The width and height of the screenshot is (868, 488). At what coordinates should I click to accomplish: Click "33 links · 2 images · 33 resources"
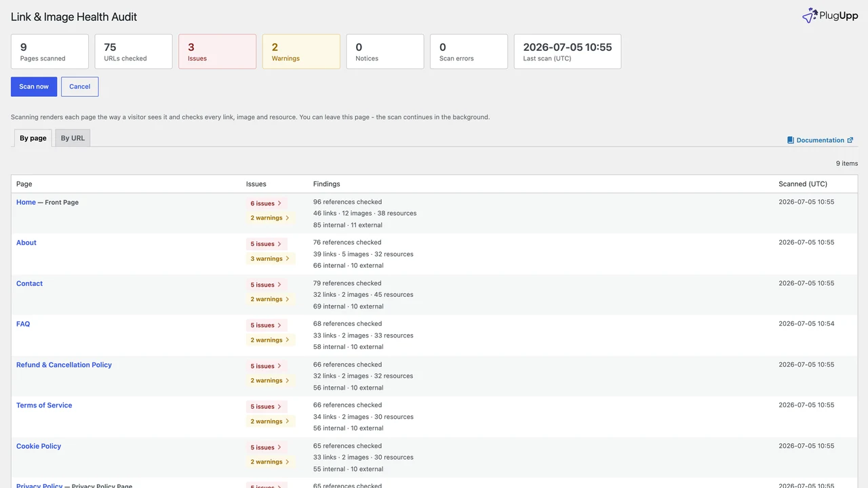coord(363,335)
